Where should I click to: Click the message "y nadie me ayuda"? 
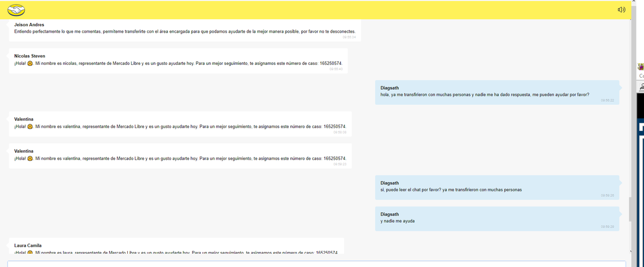[397, 220]
